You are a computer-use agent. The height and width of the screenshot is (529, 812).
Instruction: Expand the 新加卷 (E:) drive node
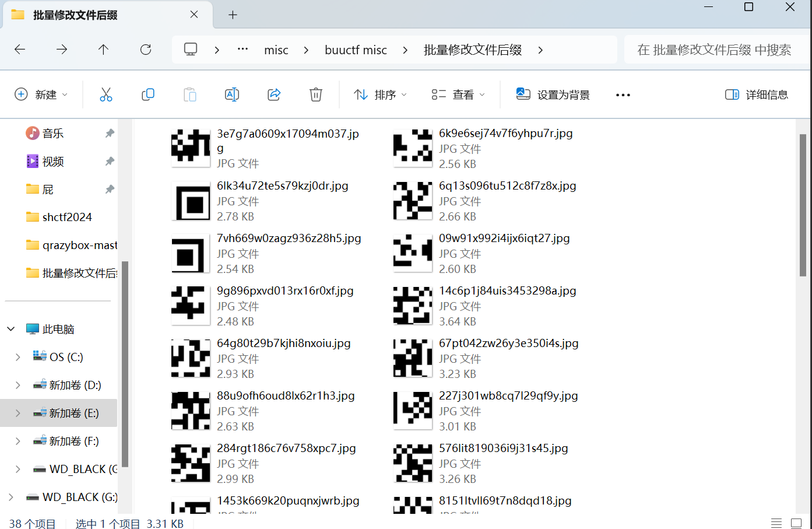[x=18, y=413]
